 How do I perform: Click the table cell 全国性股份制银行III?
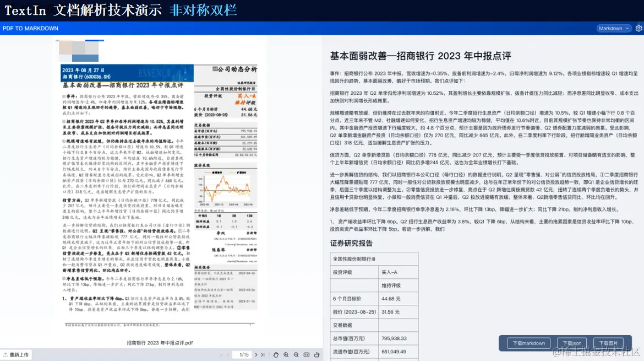point(374,259)
